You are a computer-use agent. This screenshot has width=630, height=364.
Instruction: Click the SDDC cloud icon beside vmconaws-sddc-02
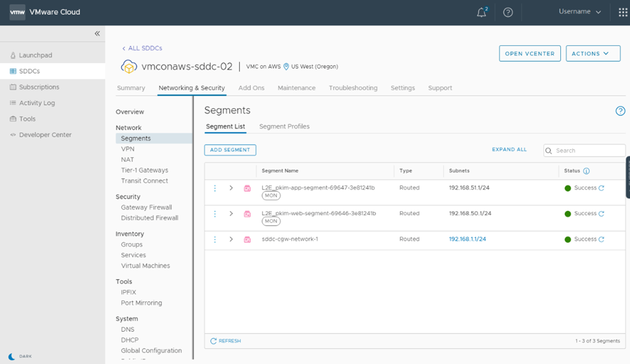click(129, 66)
